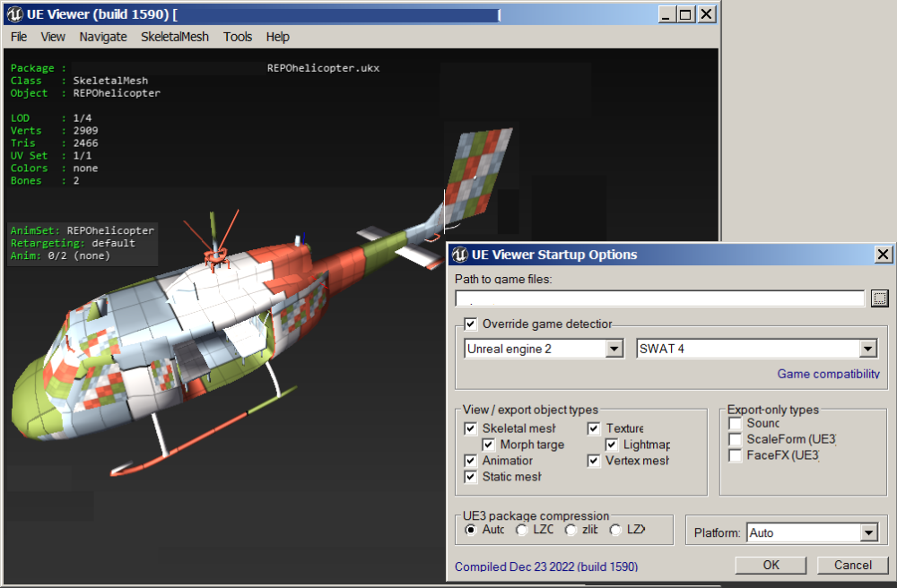Select the LZX compression radio button

615,530
